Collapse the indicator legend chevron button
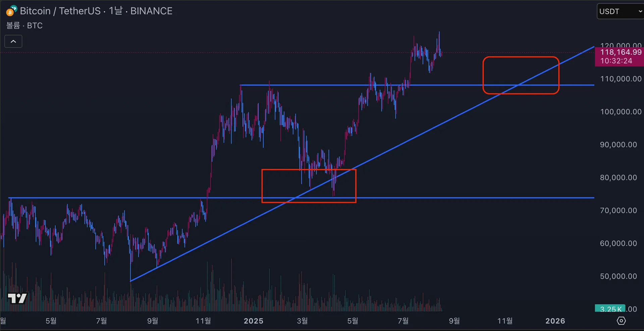The height and width of the screenshot is (331, 644). [x=13, y=42]
